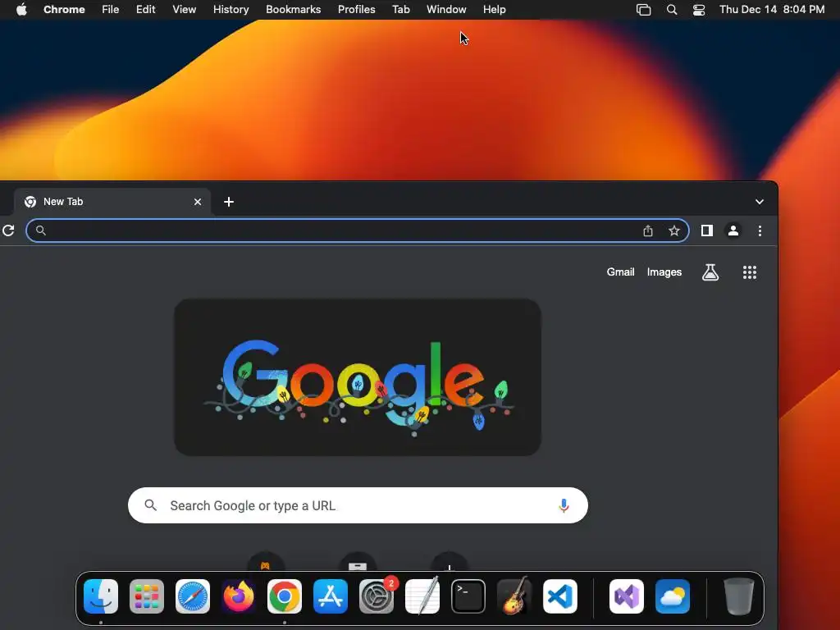The image size is (840, 630).
Task: Expand the tab search chevron
Action: point(760,202)
